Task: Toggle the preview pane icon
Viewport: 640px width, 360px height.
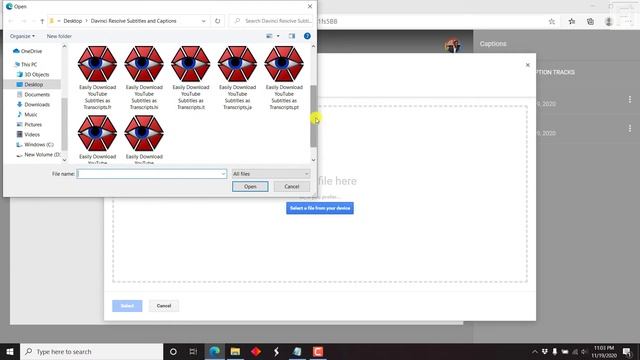Action: [292, 36]
